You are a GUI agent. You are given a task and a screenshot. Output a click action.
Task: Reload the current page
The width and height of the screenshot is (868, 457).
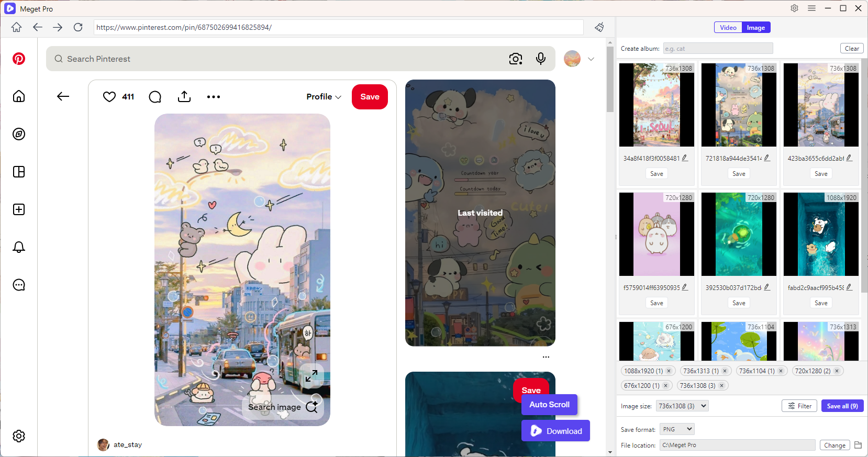[78, 27]
